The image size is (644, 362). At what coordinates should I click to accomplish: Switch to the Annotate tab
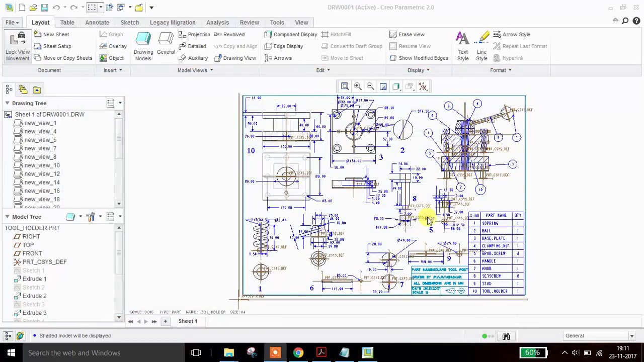pyautogui.click(x=97, y=22)
